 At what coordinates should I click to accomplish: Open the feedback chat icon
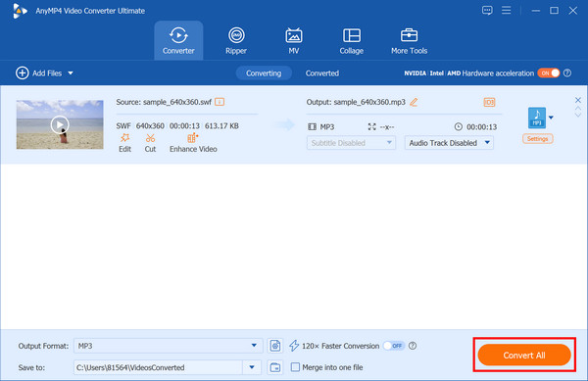click(487, 11)
